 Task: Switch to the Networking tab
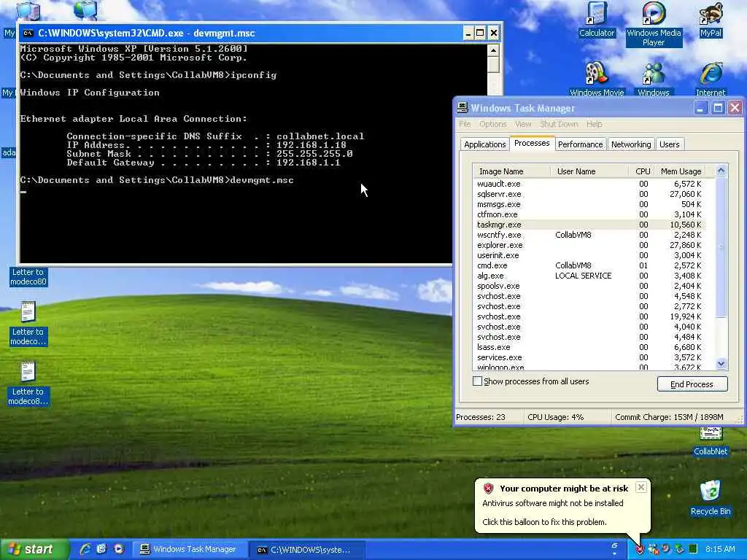[631, 144]
